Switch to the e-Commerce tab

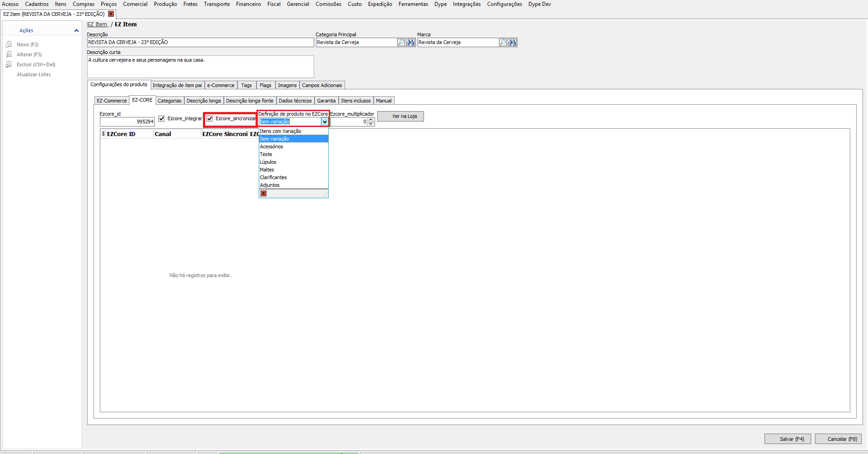pos(221,85)
